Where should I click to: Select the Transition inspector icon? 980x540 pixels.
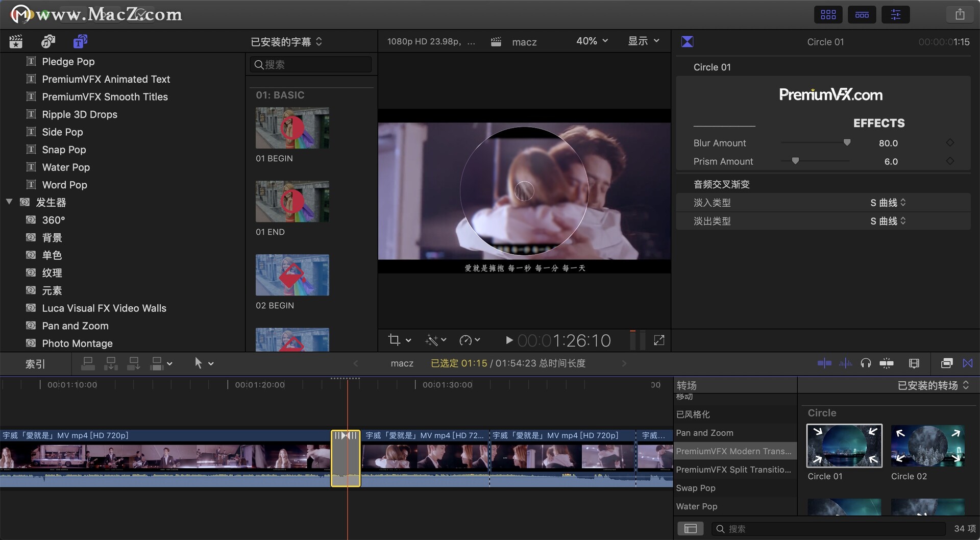(687, 41)
